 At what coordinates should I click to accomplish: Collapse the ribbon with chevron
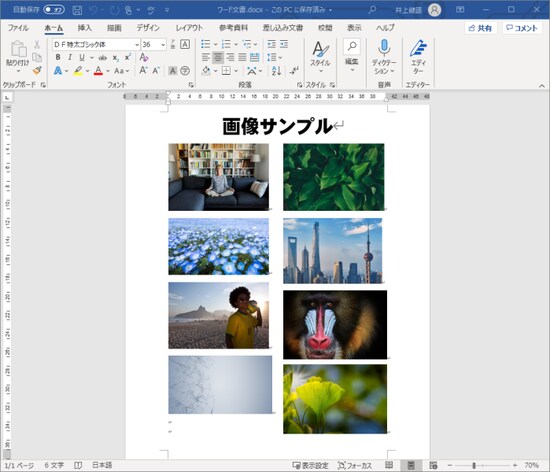[x=542, y=86]
